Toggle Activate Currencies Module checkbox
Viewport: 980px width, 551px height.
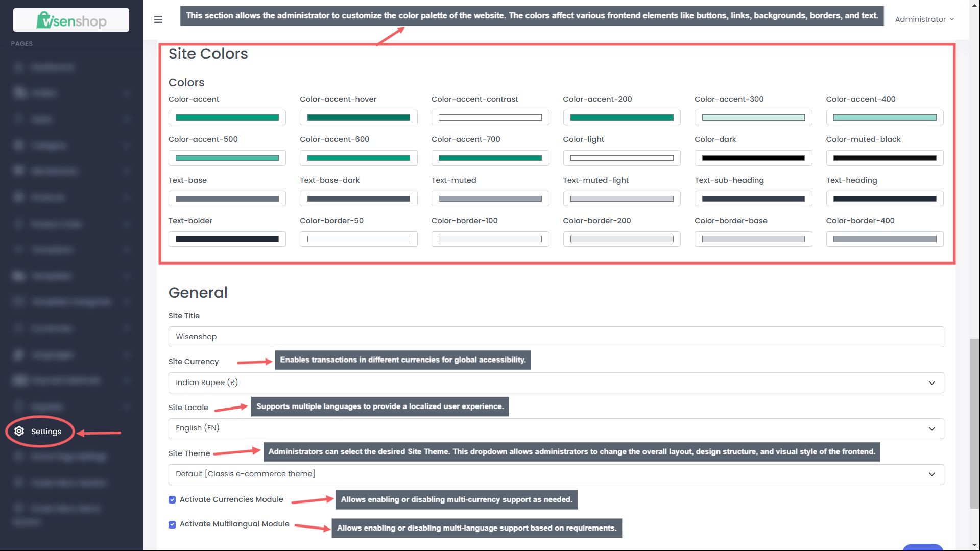coord(172,499)
